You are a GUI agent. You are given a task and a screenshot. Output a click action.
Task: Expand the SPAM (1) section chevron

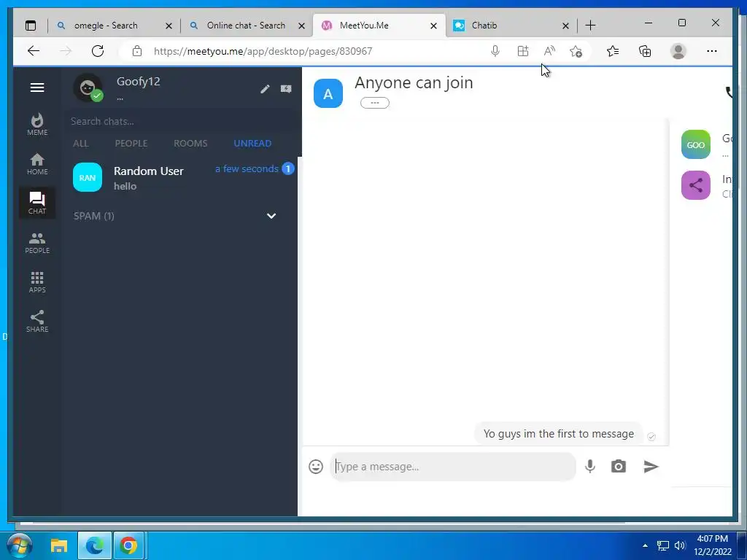271,216
